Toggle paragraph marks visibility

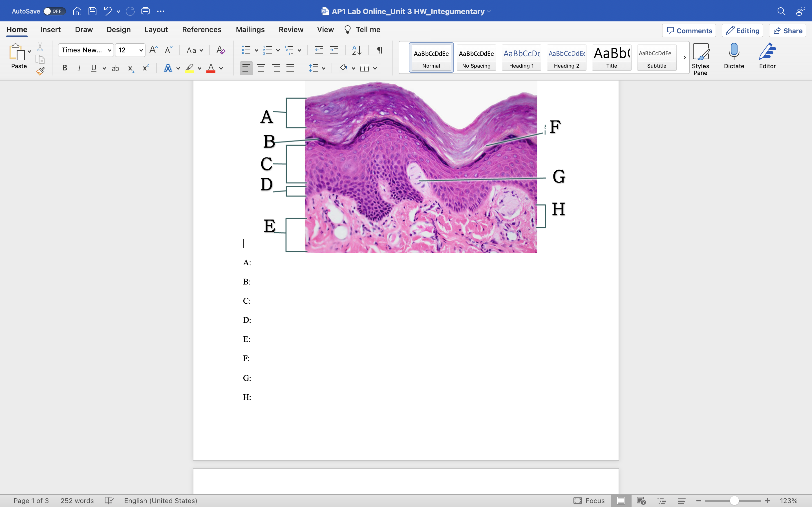coord(379,50)
